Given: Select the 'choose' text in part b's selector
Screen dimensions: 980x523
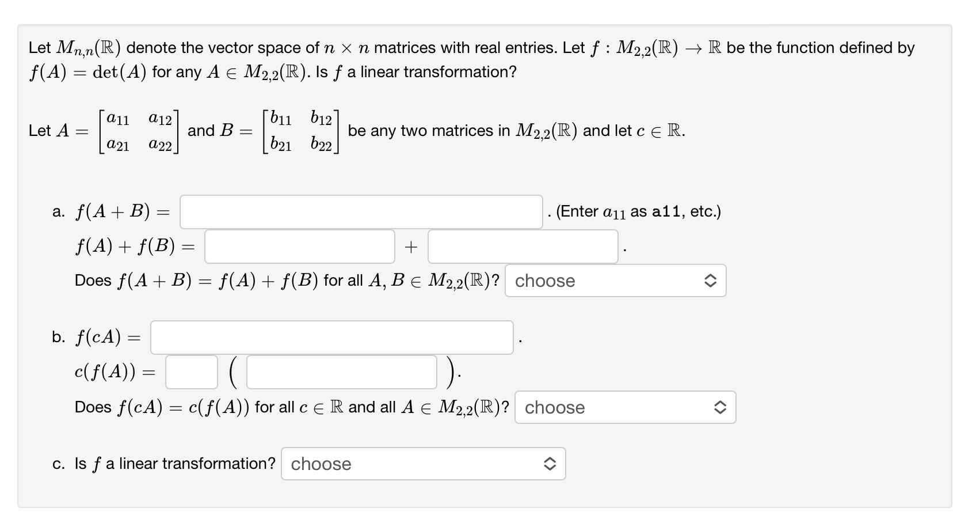Looking at the screenshot, I should (x=554, y=408).
